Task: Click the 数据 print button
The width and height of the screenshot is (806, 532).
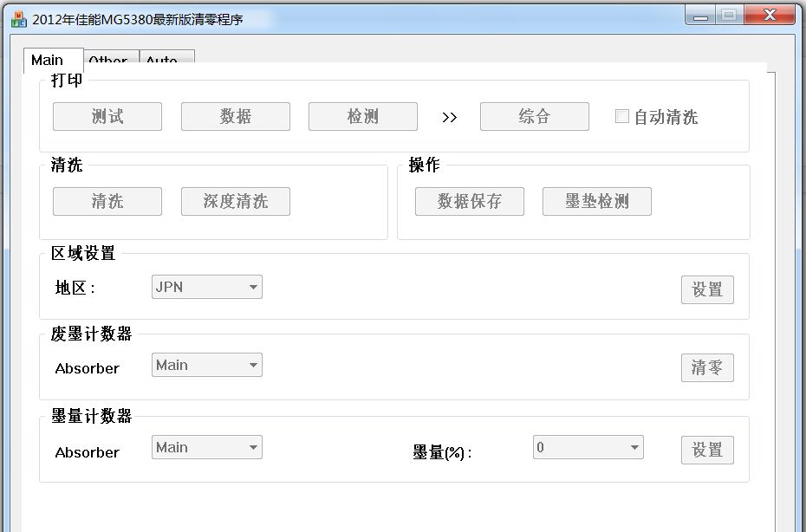Action: (x=236, y=117)
